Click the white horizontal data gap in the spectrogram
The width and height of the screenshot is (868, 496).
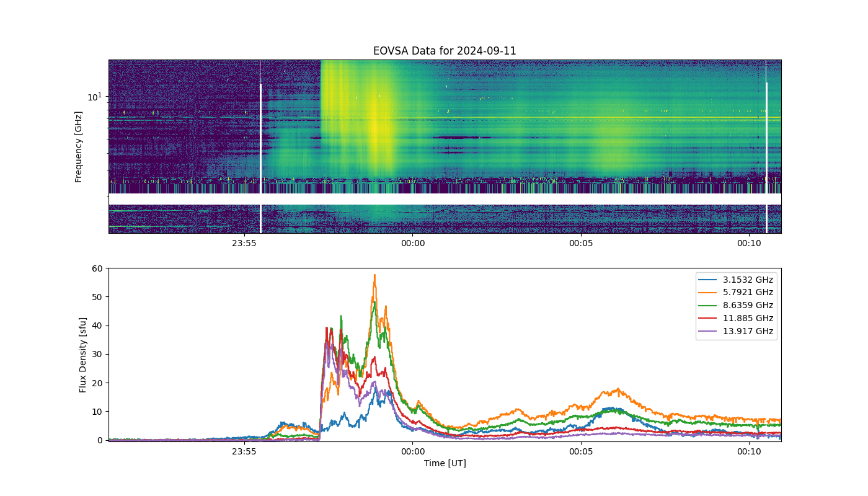pyautogui.click(x=445, y=199)
